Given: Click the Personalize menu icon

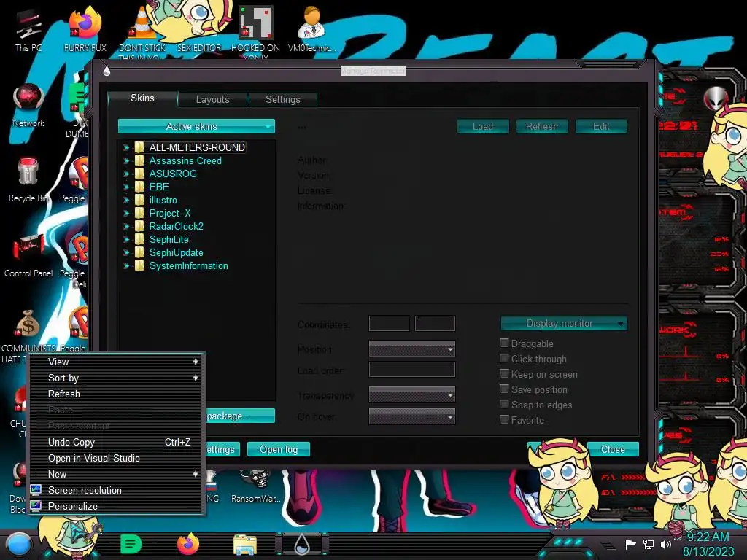Looking at the screenshot, I should click(x=36, y=506).
